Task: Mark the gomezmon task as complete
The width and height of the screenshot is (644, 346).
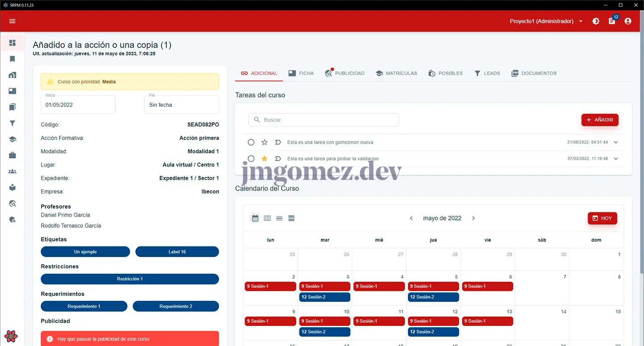Action: tap(251, 142)
